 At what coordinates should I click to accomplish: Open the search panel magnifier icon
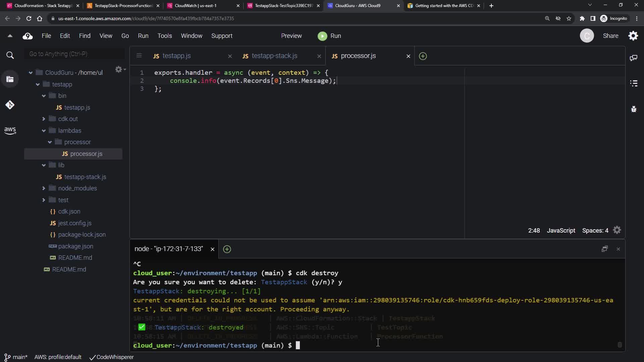[x=10, y=55]
